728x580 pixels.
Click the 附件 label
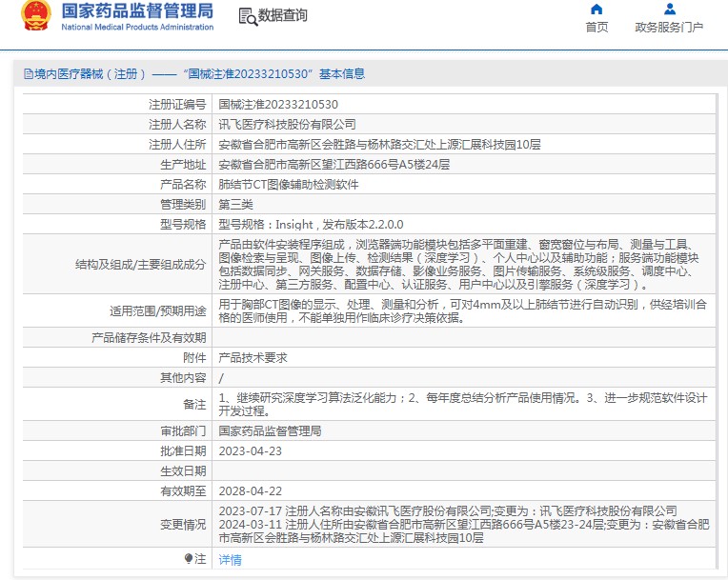pyautogui.click(x=194, y=357)
